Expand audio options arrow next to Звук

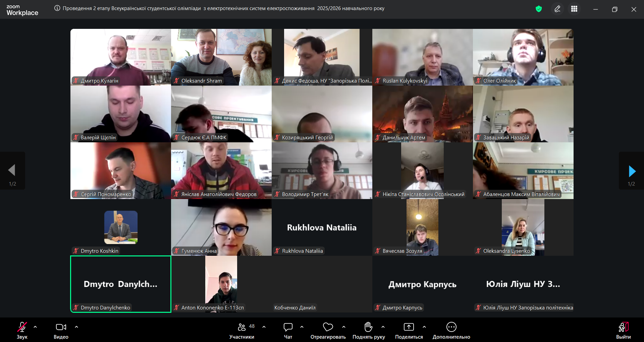35,327
